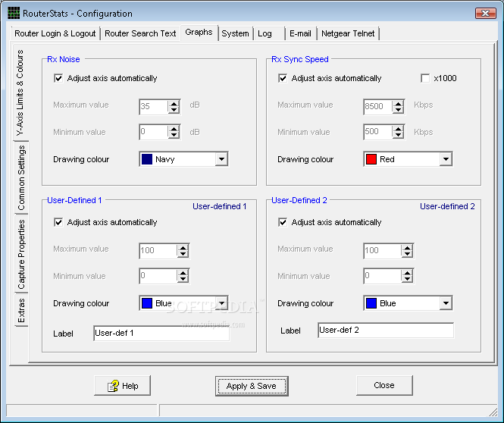Click User-Defined 2 maximum field 100

click(x=383, y=251)
